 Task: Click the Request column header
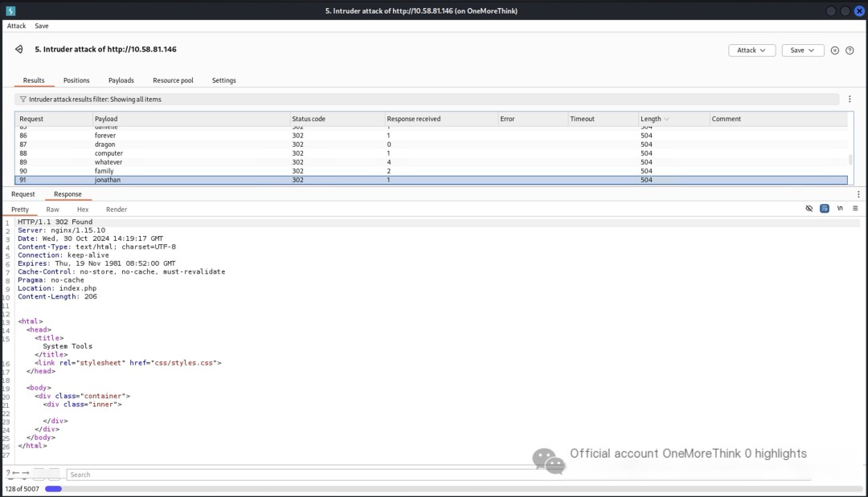tap(54, 119)
